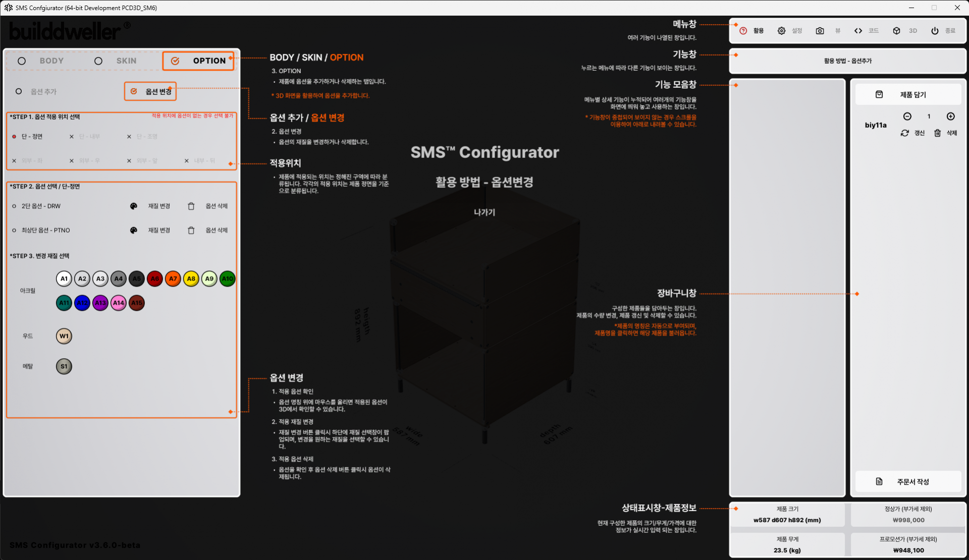Viewport: 969px width, 560px height.
Task: Switch to 옵션 추가 mode
Action: (x=37, y=92)
